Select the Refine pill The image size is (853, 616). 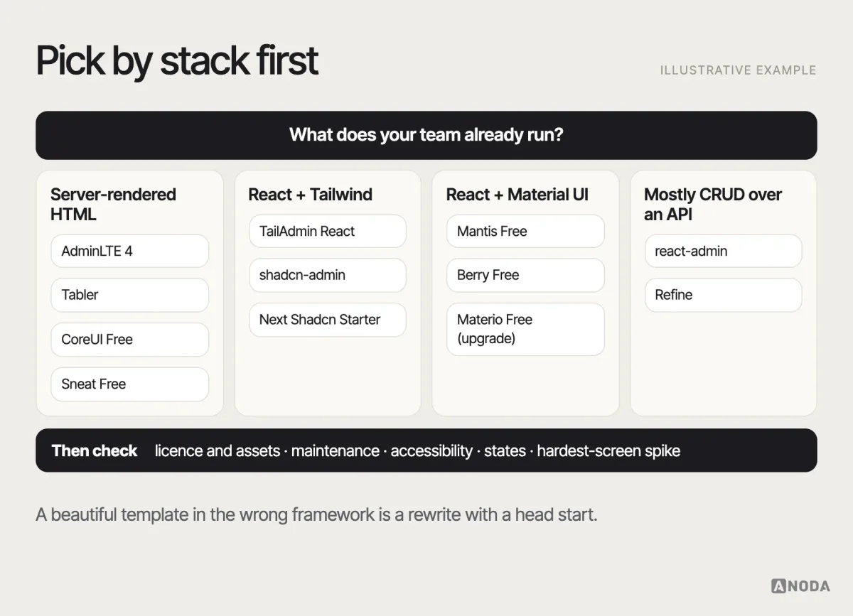pyautogui.click(x=724, y=295)
